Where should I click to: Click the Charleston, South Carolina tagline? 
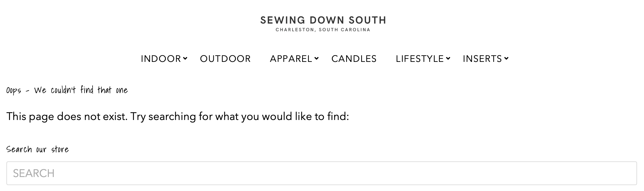pyautogui.click(x=323, y=30)
